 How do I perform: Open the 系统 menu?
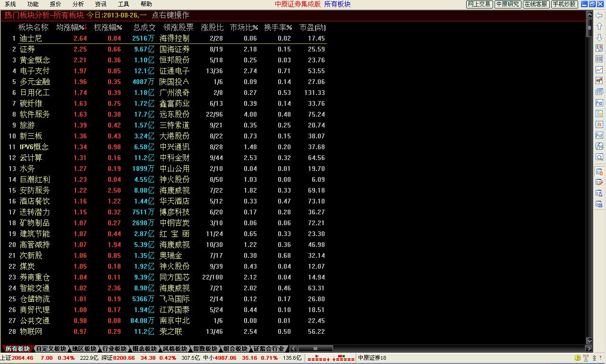[x=10, y=4]
